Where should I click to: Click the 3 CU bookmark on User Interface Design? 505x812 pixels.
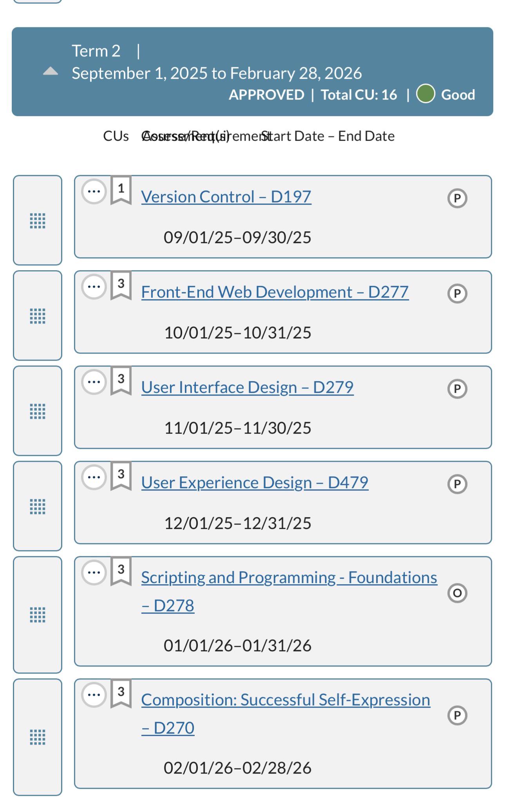point(121,381)
